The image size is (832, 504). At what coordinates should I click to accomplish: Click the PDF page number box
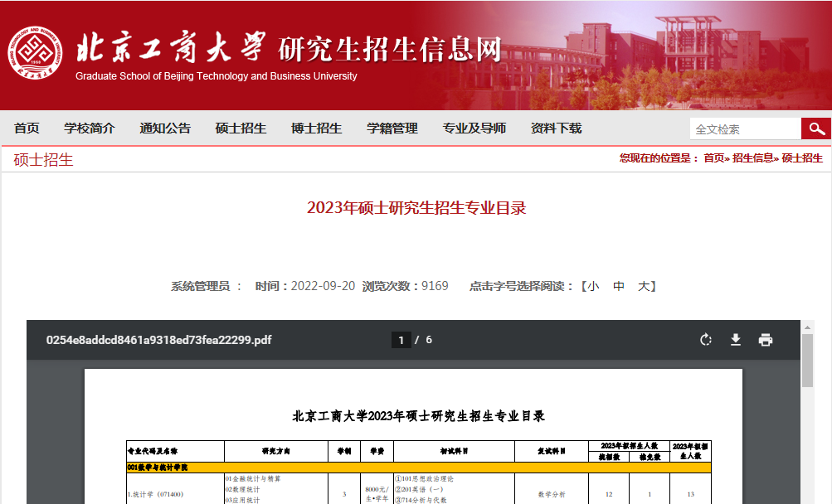tap(401, 340)
